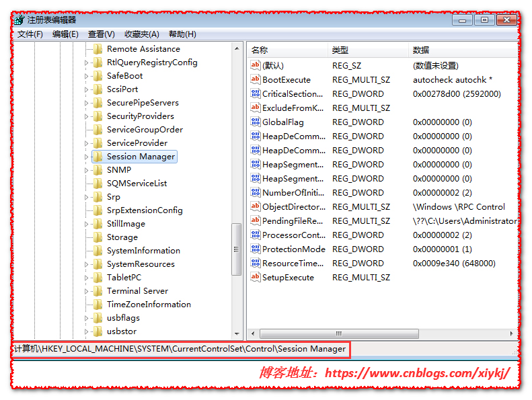532x400 pixels.
Task: Click the Storage folder icon
Action: pyautogui.click(x=98, y=237)
